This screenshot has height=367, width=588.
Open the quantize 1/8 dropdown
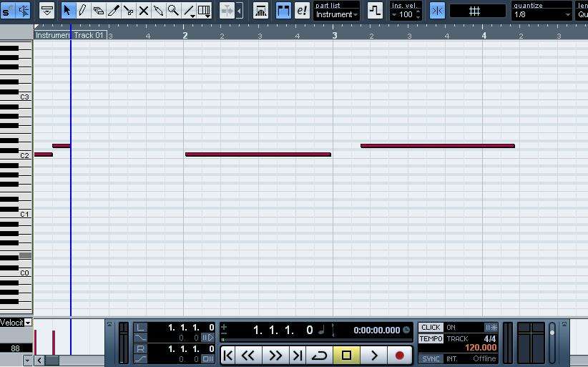542,14
